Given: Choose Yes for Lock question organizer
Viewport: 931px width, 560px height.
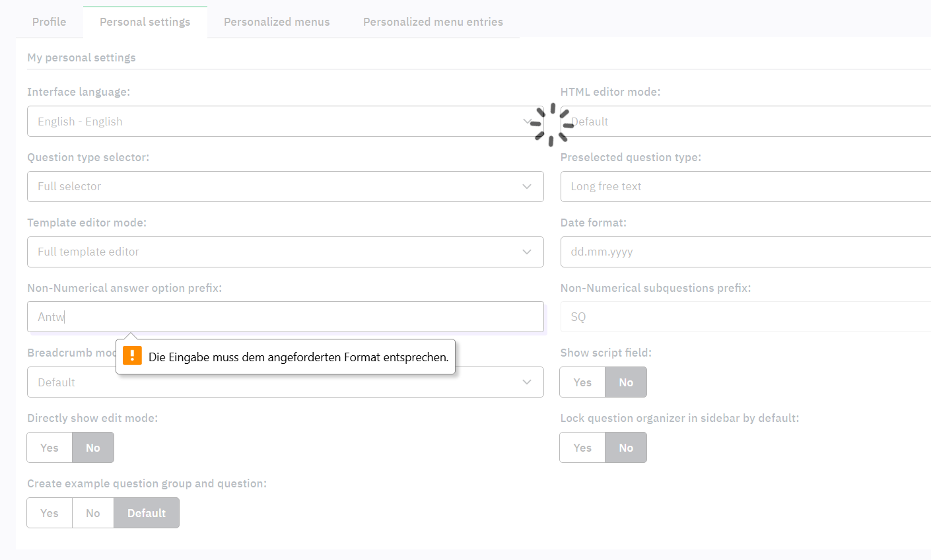Looking at the screenshot, I should click(582, 448).
